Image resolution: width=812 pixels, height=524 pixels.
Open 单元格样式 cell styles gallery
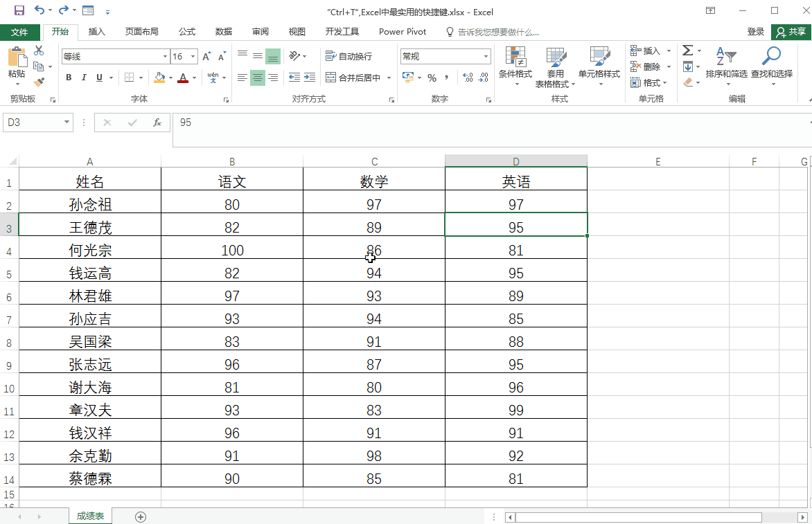[599, 66]
